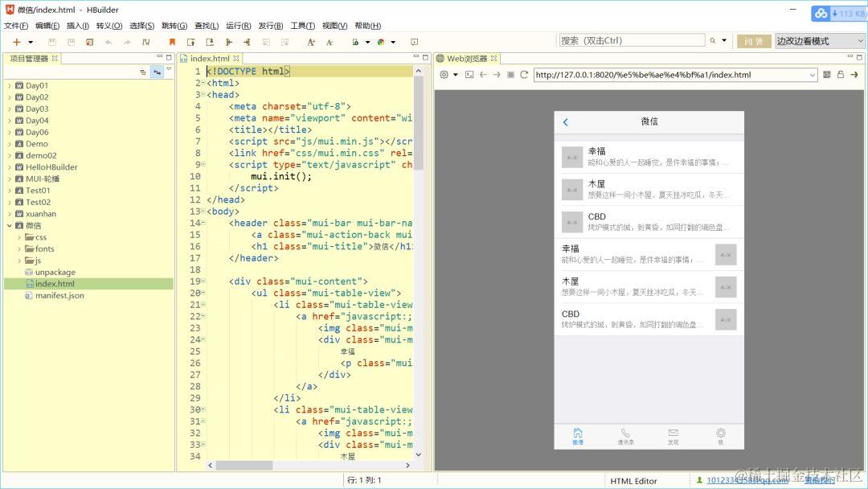This screenshot has width=868, height=489.
Task: Click the browser console icon
Action: pyautogui.click(x=469, y=75)
